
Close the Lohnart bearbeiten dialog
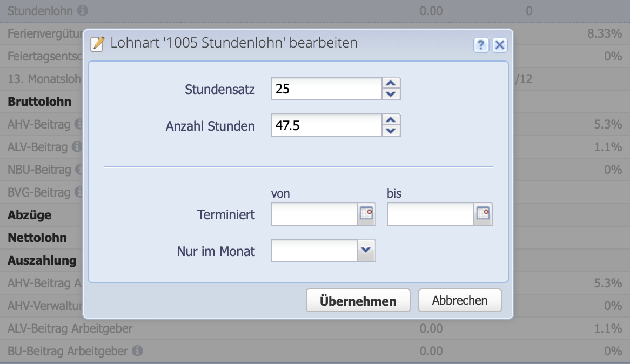point(500,45)
